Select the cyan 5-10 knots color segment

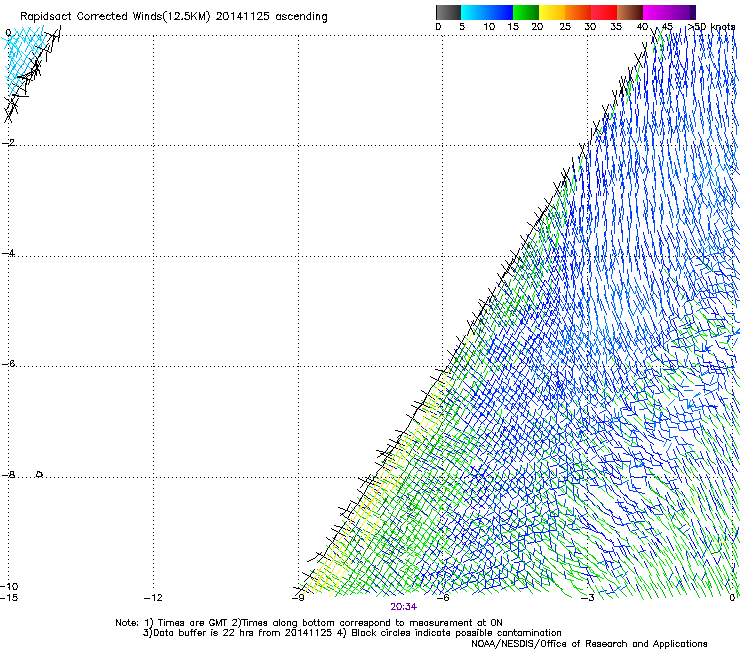[474, 12]
